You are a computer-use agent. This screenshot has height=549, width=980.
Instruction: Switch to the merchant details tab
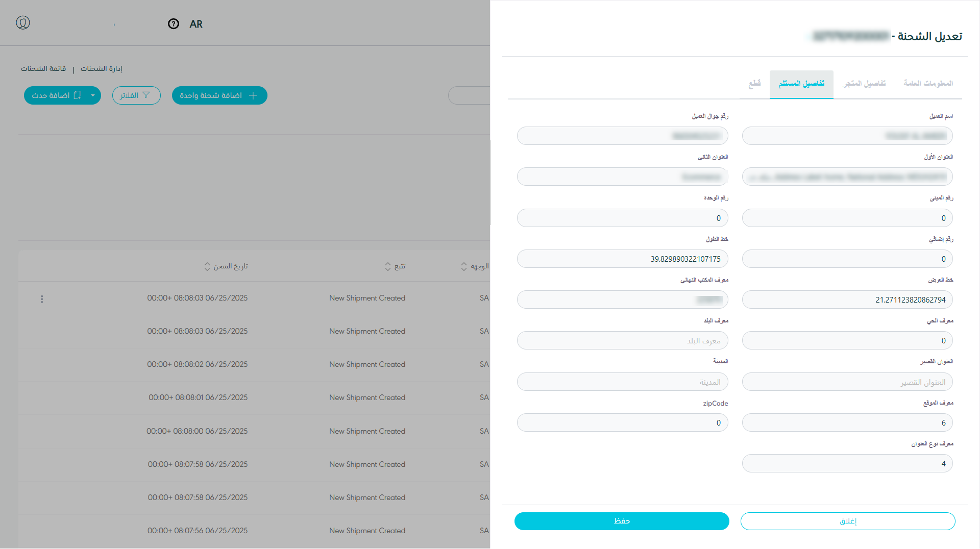point(864,83)
